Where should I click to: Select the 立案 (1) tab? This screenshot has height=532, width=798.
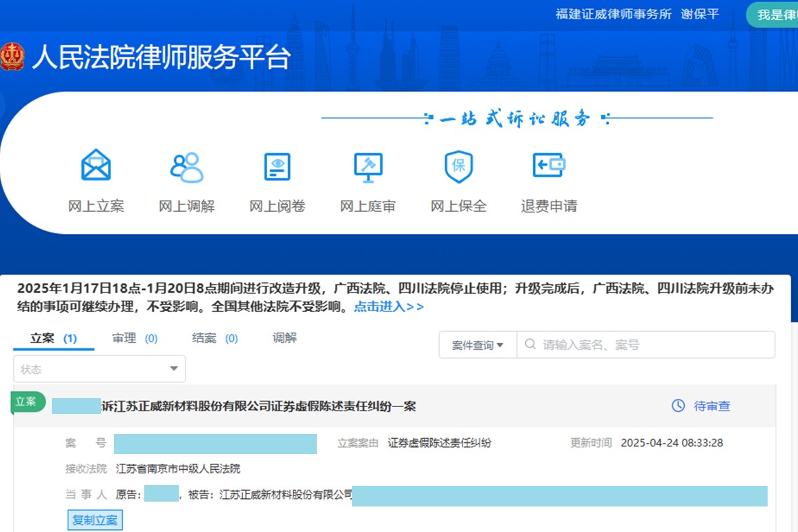[53, 338]
